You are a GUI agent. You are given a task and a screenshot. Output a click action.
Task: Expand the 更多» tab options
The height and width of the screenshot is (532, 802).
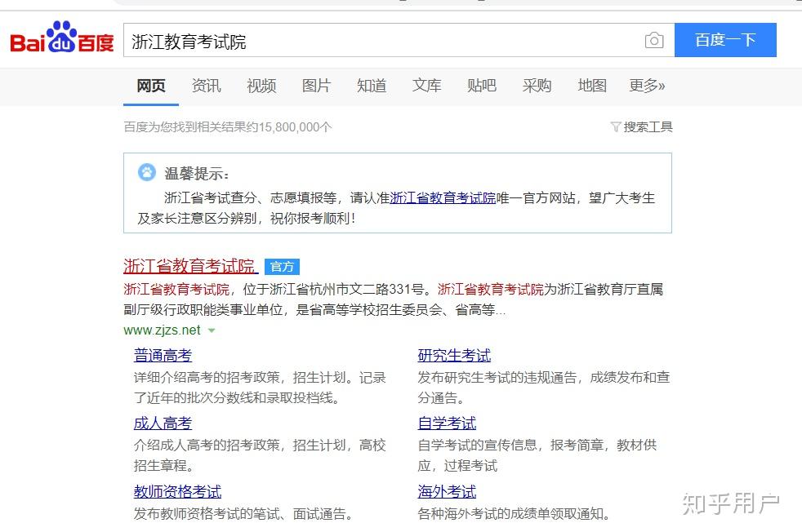point(647,86)
